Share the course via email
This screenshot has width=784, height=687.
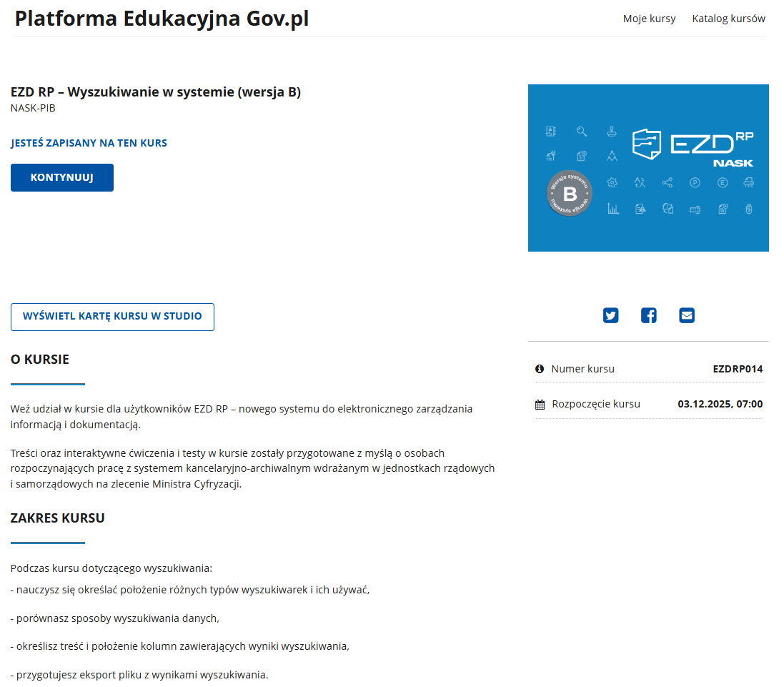686,315
